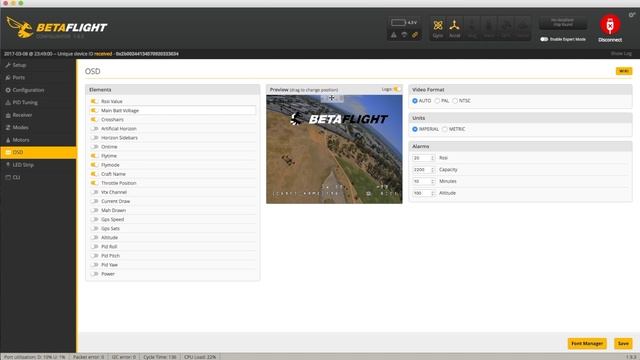The height and width of the screenshot is (360, 640).
Task: Disable the Flymode element
Action: [94, 165]
